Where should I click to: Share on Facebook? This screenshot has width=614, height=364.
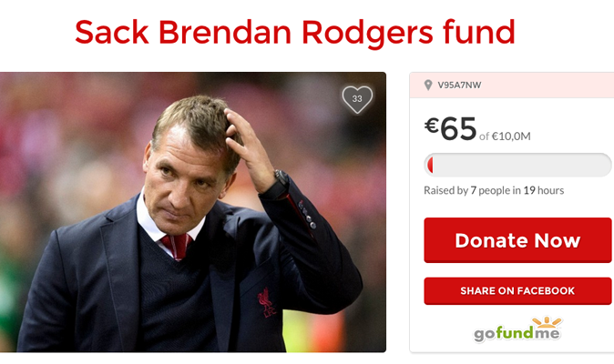point(517,291)
